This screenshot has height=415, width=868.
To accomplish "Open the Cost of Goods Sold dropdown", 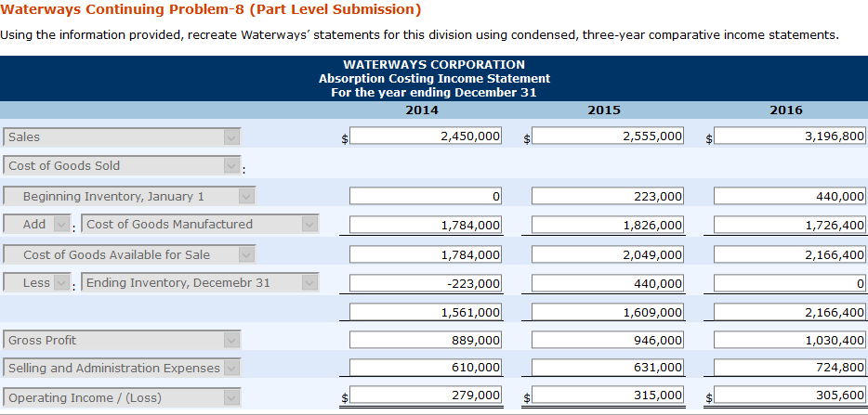I will click(x=122, y=166).
